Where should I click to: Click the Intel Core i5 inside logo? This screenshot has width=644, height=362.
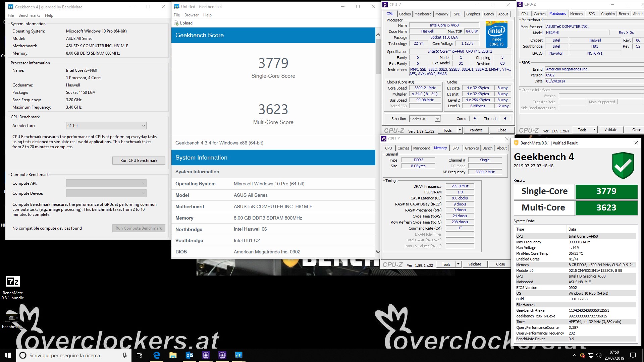click(x=496, y=34)
